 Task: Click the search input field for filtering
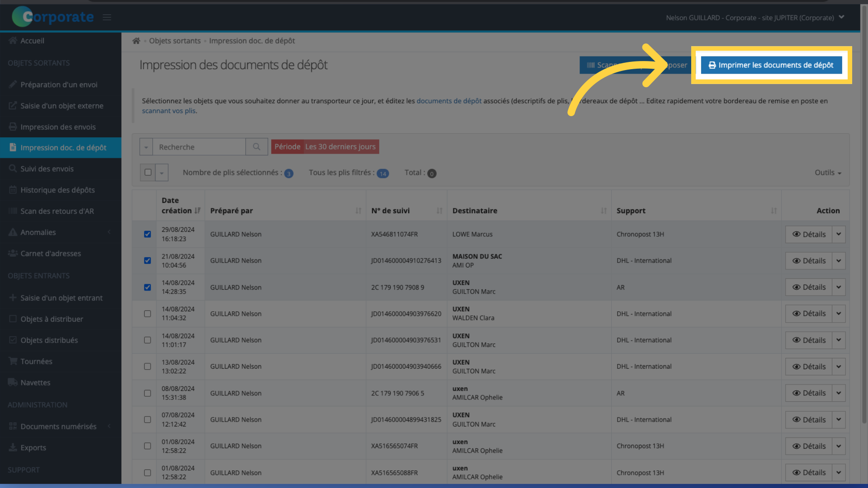tap(200, 146)
